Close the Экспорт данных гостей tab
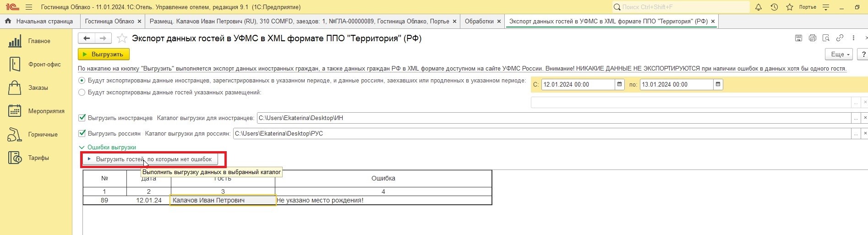Viewport: 868px width, 235px height. pyautogui.click(x=712, y=22)
